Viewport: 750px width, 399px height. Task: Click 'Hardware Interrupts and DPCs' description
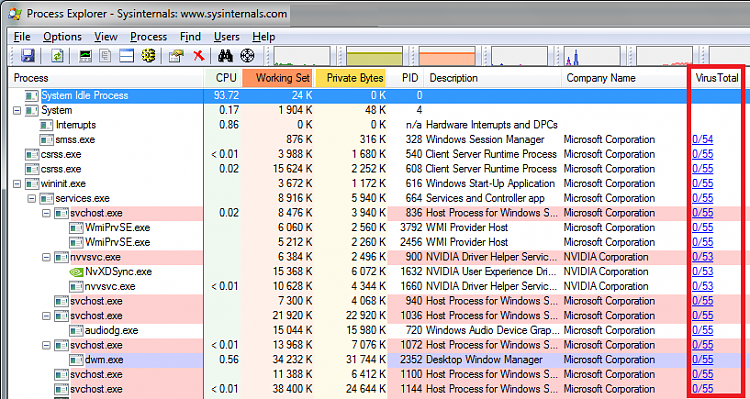(492, 125)
